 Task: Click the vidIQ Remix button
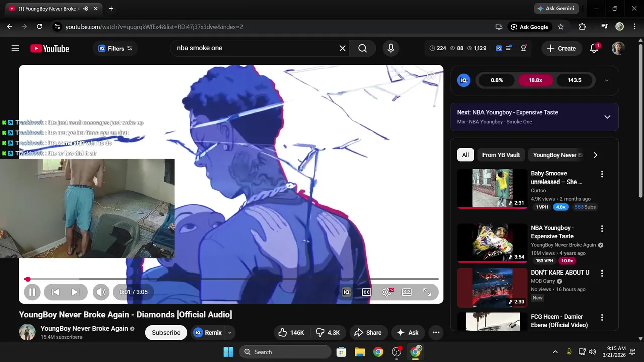pyautogui.click(x=208, y=333)
